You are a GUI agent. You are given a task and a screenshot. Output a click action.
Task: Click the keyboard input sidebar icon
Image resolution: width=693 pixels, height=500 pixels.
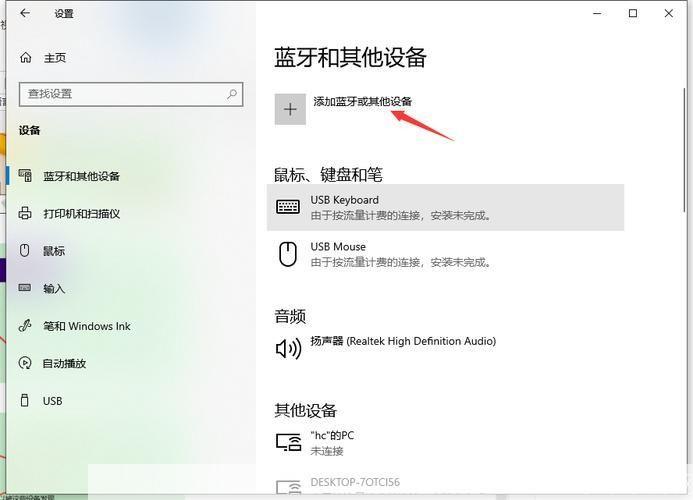25,288
